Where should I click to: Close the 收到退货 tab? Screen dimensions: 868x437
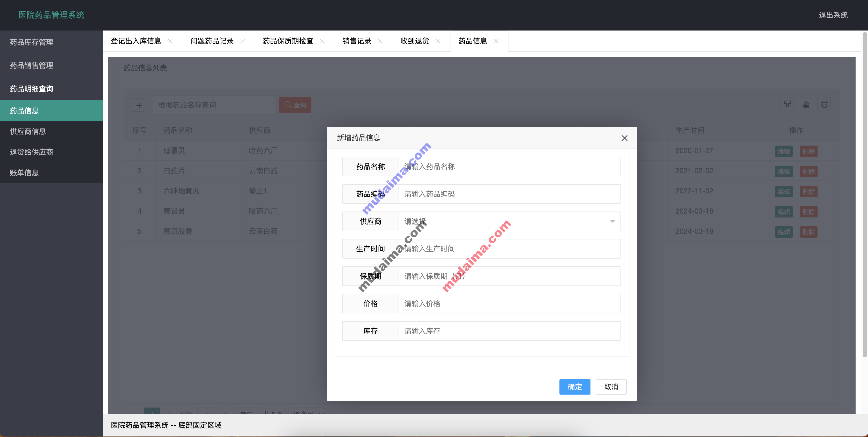coord(438,41)
